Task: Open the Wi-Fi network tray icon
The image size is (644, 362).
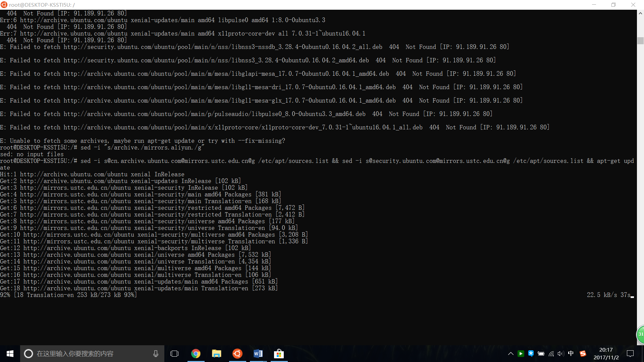Action: click(x=551, y=354)
